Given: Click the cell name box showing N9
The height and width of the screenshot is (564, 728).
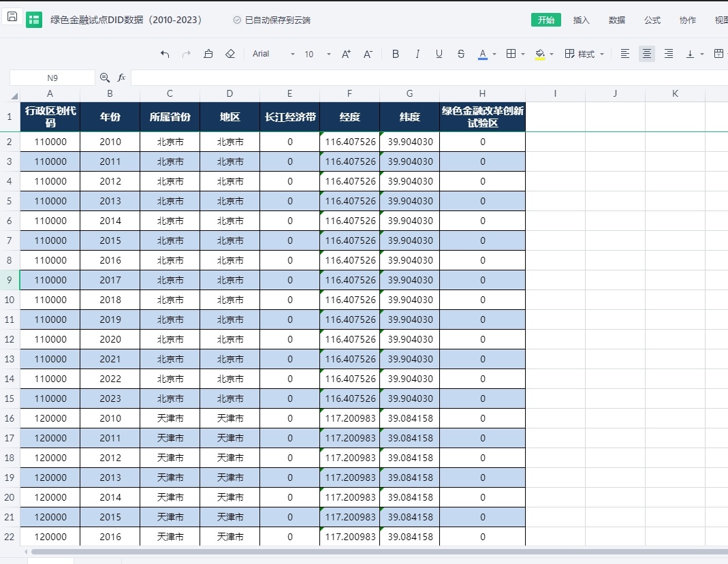Looking at the screenshot, I should point(52,78).
